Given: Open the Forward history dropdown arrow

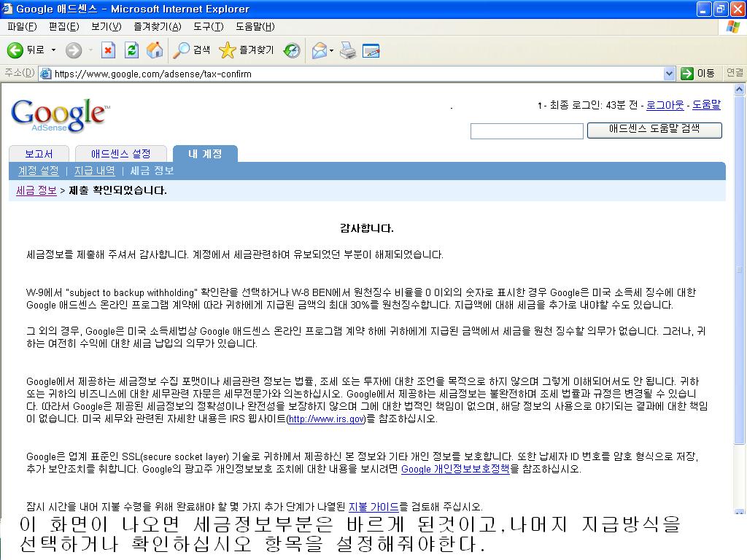Looking at the screenshot, I should click(90, 50).
